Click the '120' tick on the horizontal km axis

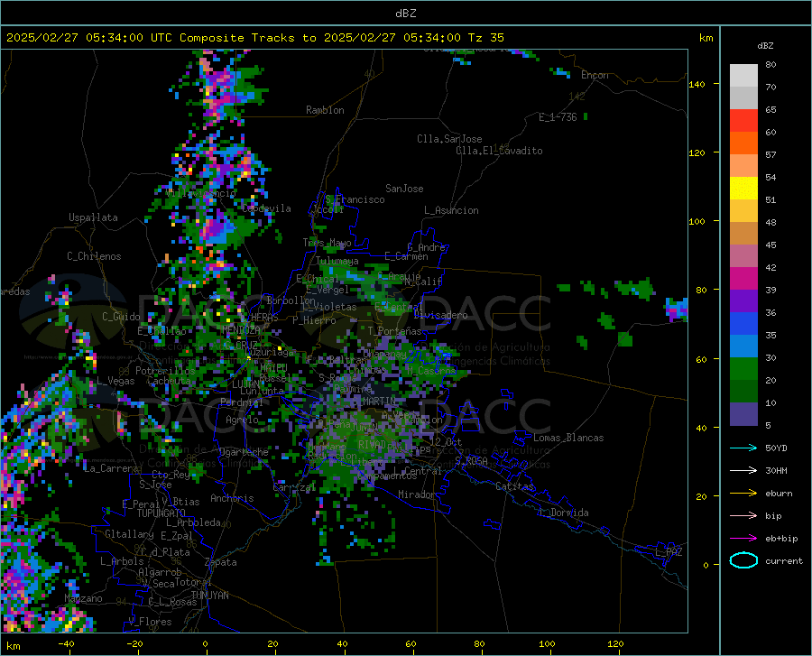(615, 643)
